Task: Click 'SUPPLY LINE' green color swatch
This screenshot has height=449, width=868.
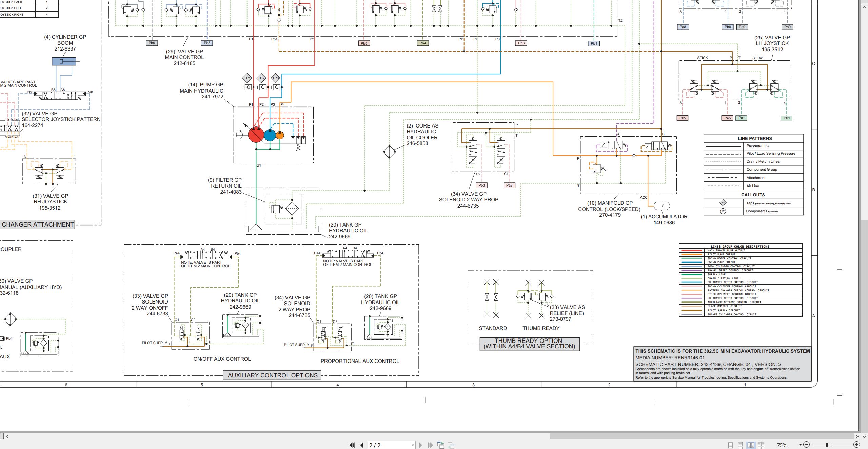Action: pyautogui.click(x=692, y=274)
